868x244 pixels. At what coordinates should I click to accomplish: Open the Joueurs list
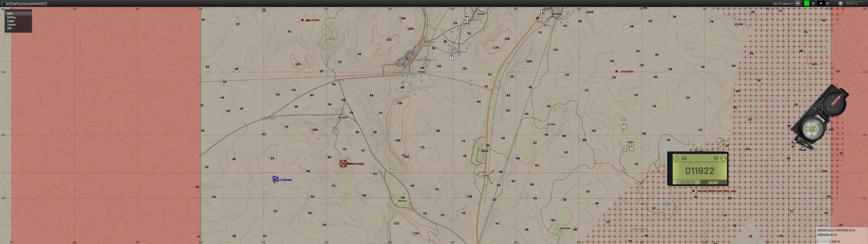pos(11,24)
